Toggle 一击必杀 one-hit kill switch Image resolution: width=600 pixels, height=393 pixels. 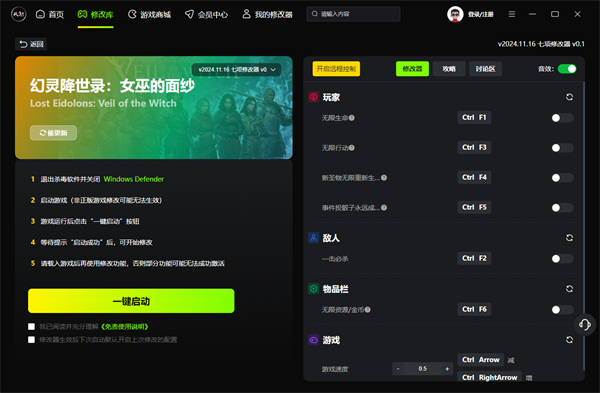coord(562,259)
